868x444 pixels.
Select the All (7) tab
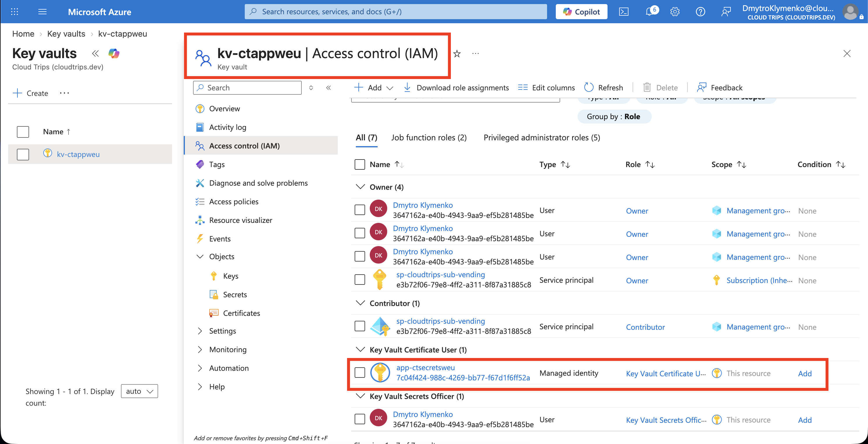coord(366,137)
